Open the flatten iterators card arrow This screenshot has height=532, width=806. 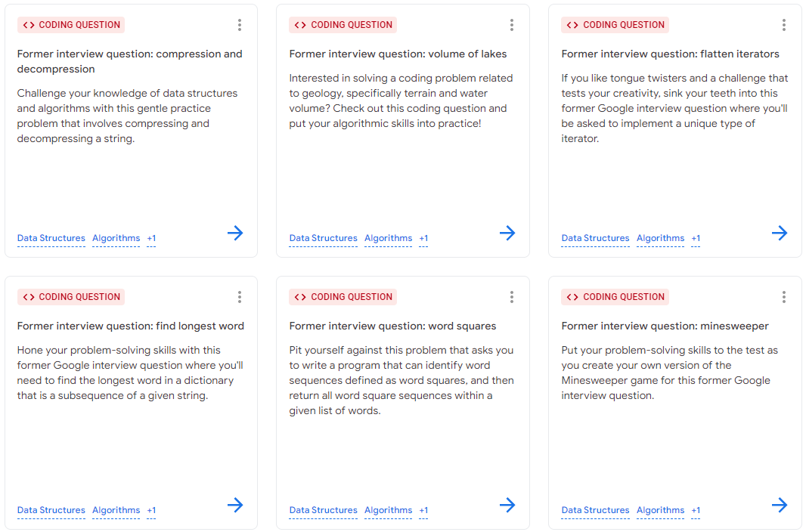click(780, 233)
